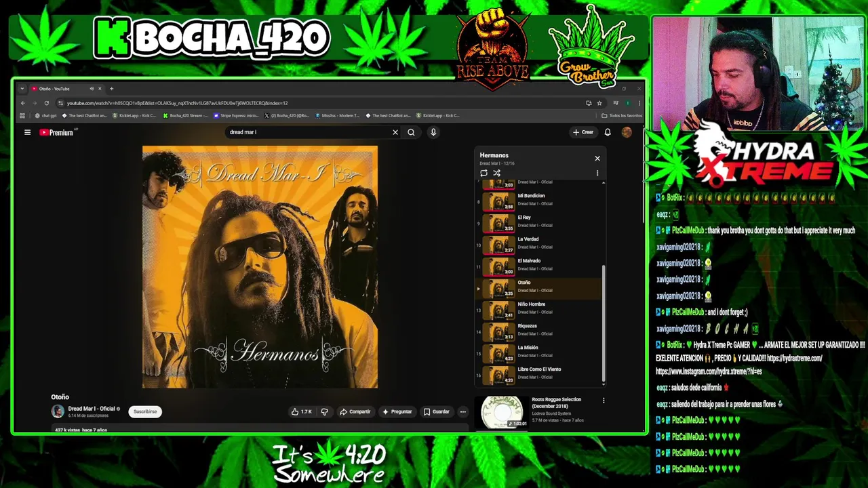This screenshot has width=868, height=488.
Task: Start voice search with the microphone icon
Action: (433, 132)
